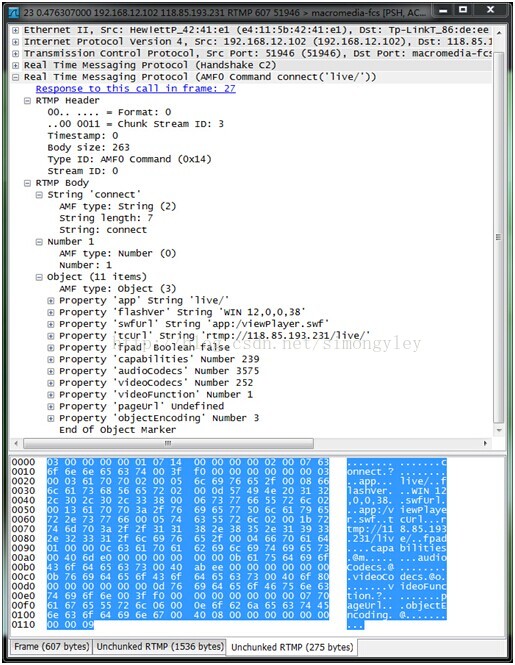
Task: Collapse the String 'connect' node
Action: coord(39,195)
